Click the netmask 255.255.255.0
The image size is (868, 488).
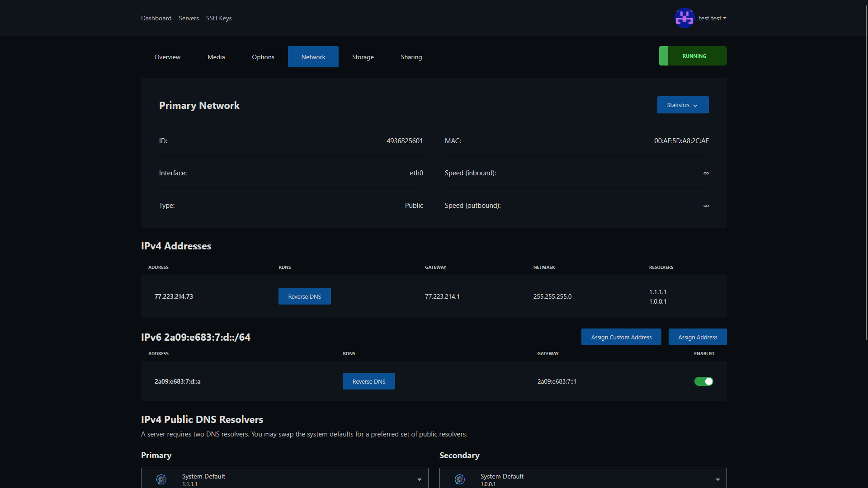[552, 296]
